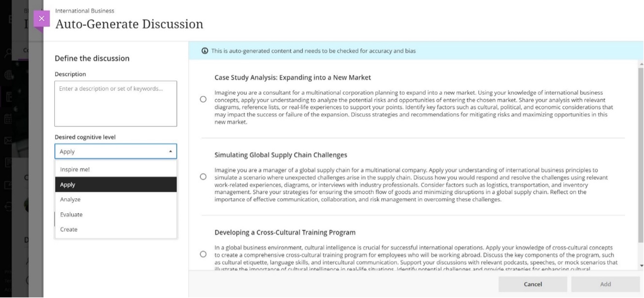Click into the Description text box

coord(116,104)
